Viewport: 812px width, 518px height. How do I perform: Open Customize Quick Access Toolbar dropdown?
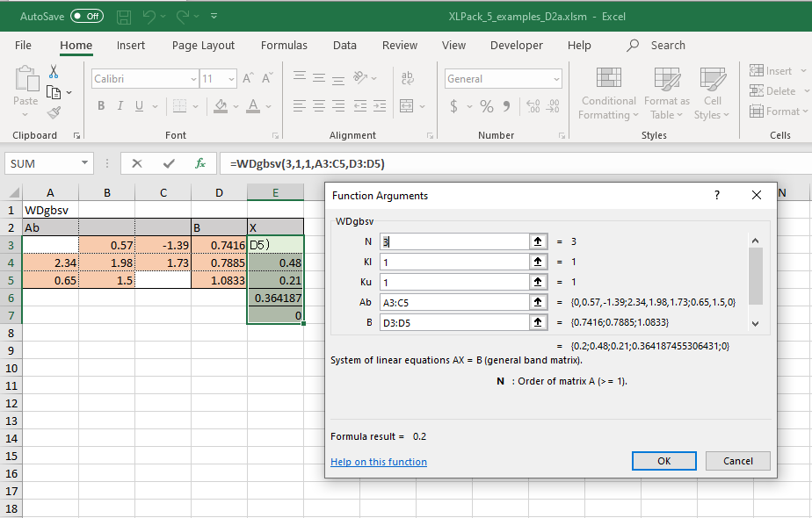click(x=214, y=16)
